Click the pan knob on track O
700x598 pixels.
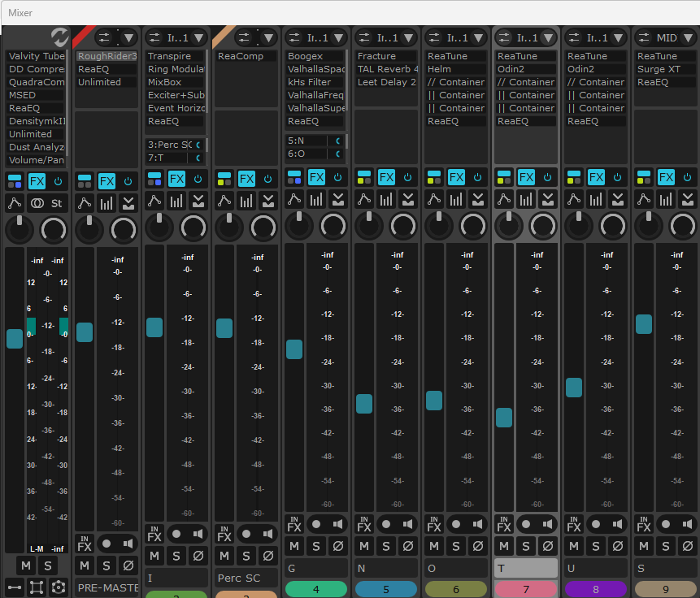point(439,226)
